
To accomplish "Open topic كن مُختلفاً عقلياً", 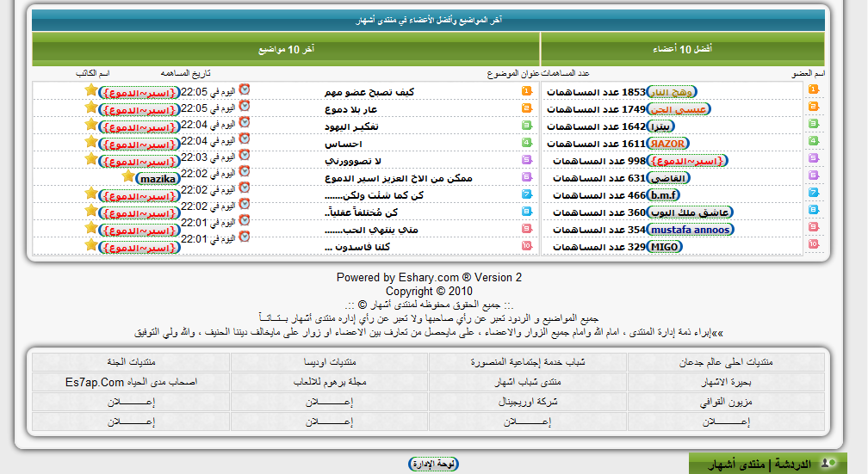I will [361, 212].
